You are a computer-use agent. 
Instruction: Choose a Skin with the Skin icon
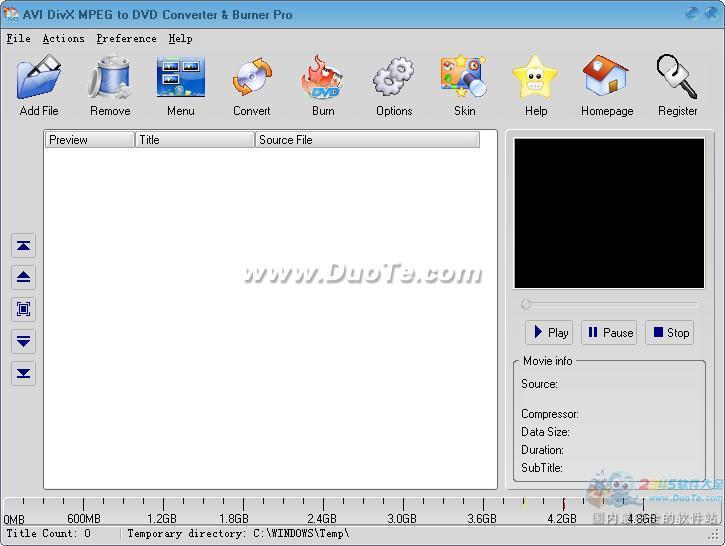(x=464, y=77)
